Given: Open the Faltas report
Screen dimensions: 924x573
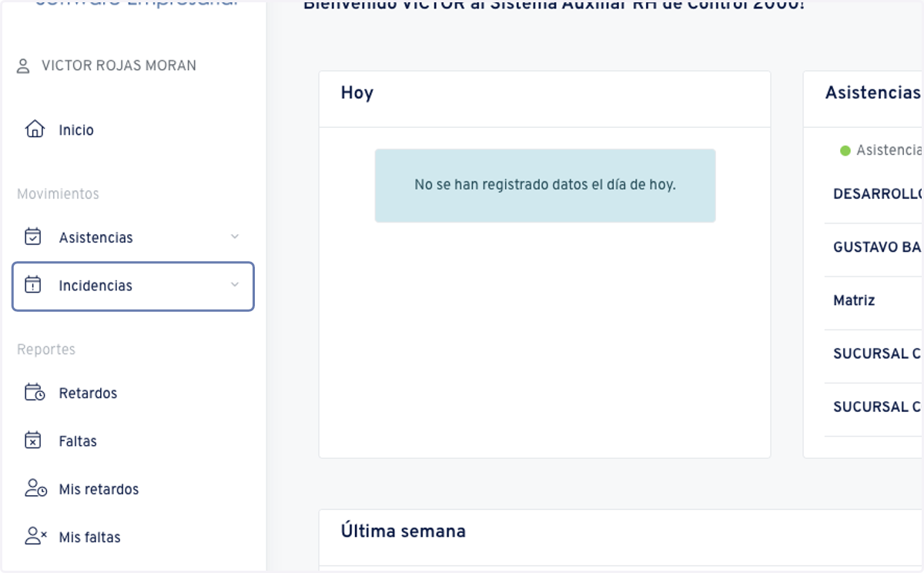Looking at the screenshot, I should point(132,441).
